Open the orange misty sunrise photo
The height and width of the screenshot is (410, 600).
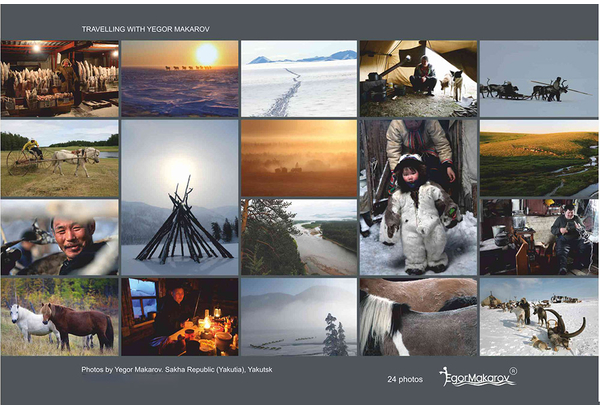point(298,158)
